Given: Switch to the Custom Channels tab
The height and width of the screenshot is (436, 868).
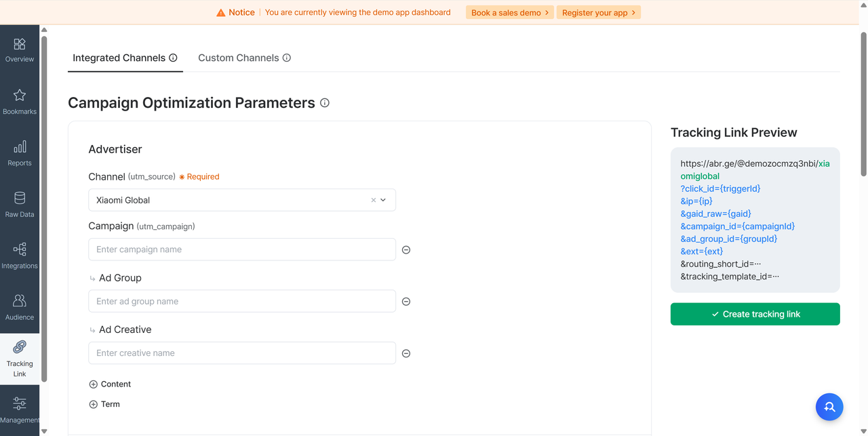Looking at the screenshot, I should [239, 58].
